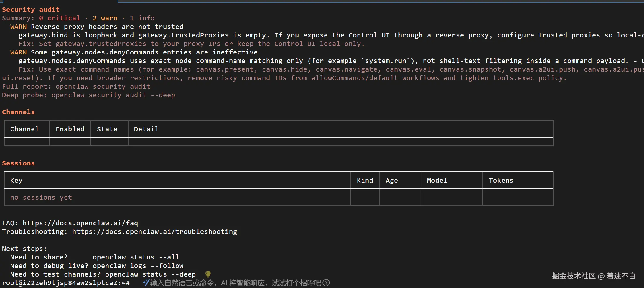Image resolution: width=644 pixels, height=288 pixels.
Task: Click the "openclaw logs --follow" command text
Action: 138,266
